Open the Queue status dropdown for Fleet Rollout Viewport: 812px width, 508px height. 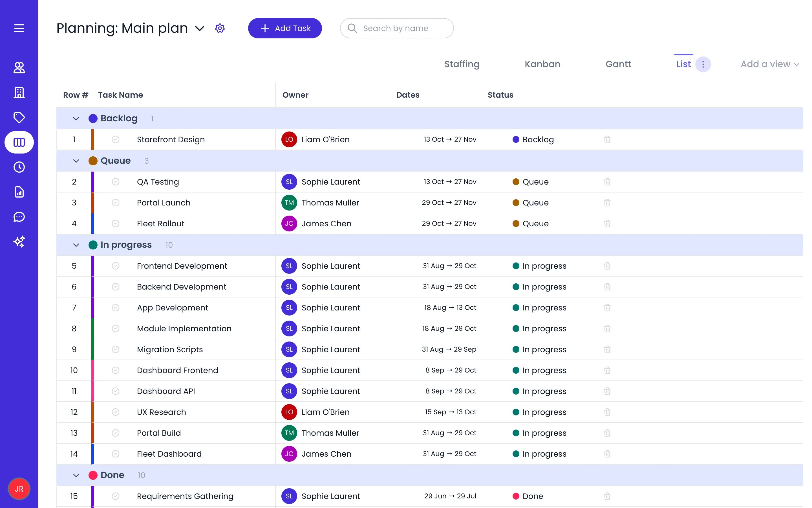tap(531, 224)
